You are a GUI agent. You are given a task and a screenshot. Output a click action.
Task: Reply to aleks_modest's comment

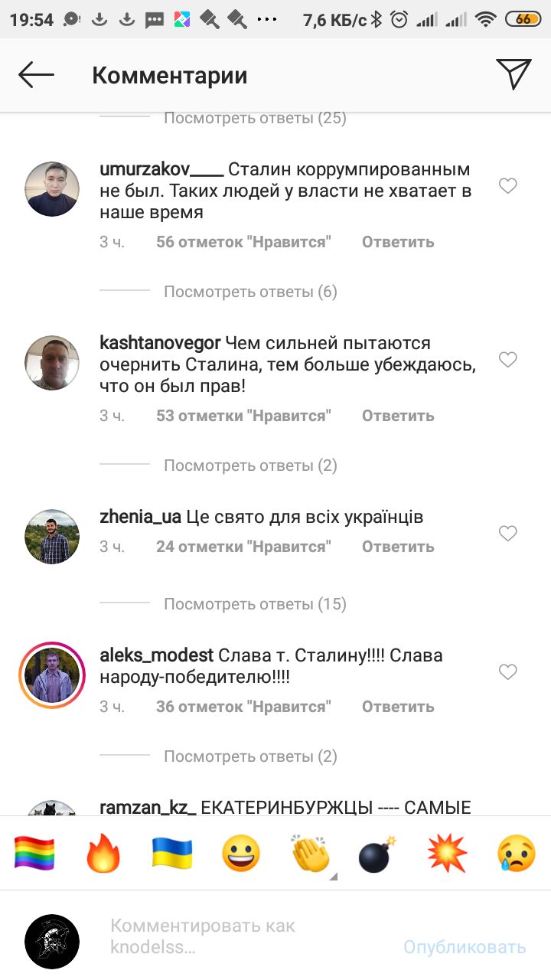[398, 707]
